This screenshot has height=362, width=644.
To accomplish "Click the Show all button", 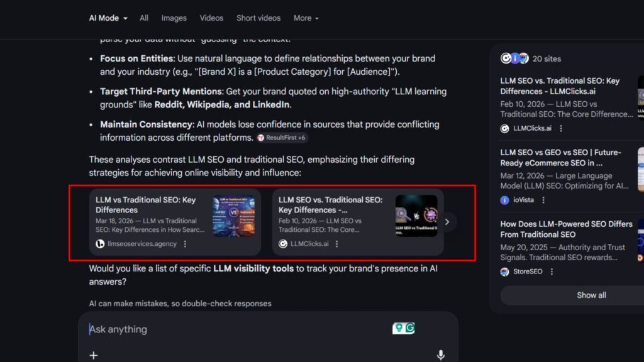I will tap(591, 295).
